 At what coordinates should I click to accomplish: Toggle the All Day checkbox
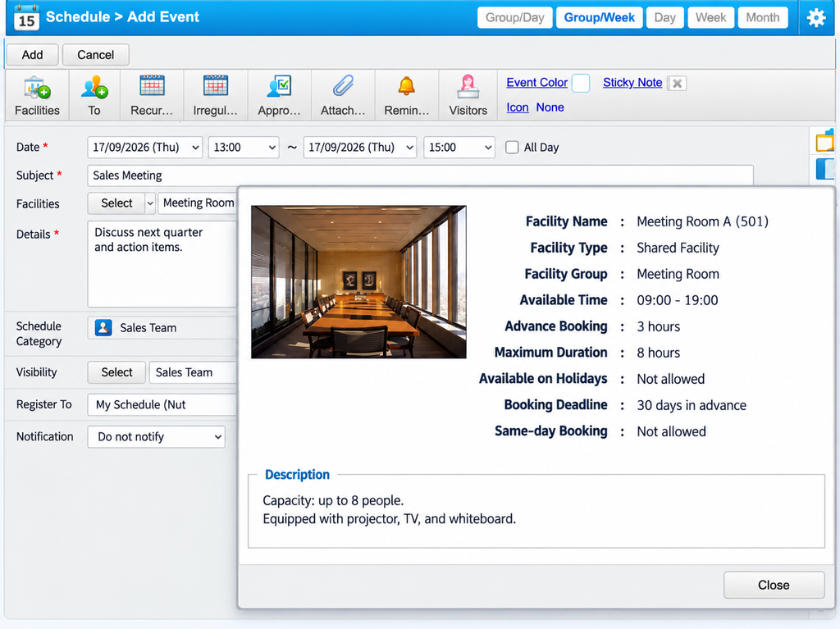pos(512,148)
